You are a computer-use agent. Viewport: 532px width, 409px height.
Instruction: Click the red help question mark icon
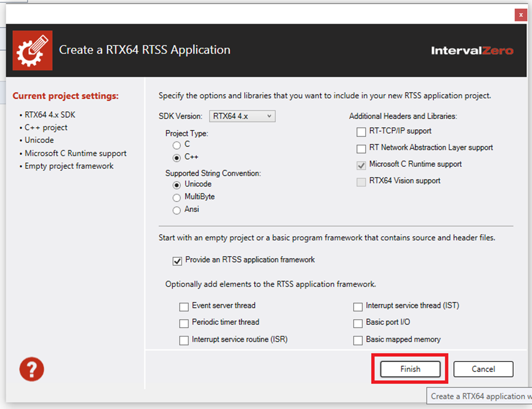coord(32,368)
